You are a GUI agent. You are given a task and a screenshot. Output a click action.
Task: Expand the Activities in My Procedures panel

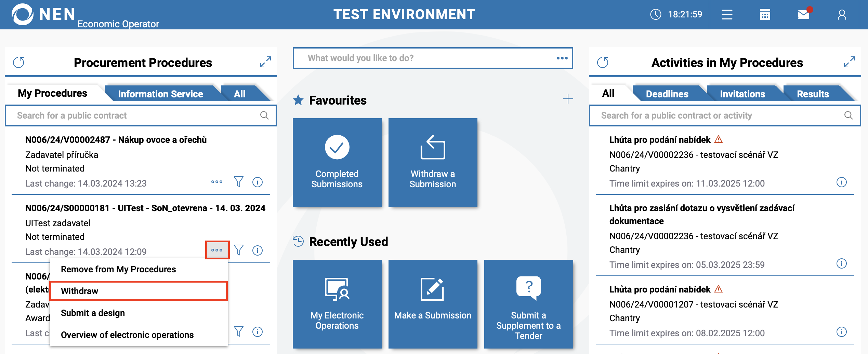[x=850, y=62]
